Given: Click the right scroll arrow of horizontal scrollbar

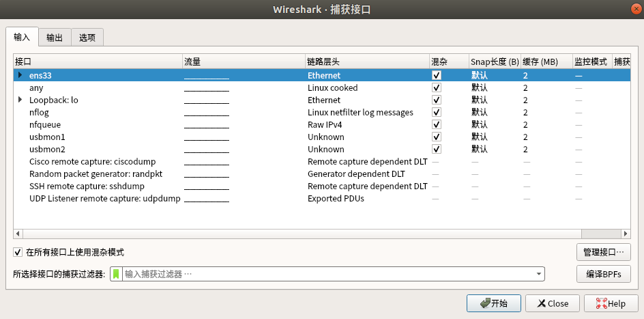Looking at the screenshot, I should pos(626,234).
